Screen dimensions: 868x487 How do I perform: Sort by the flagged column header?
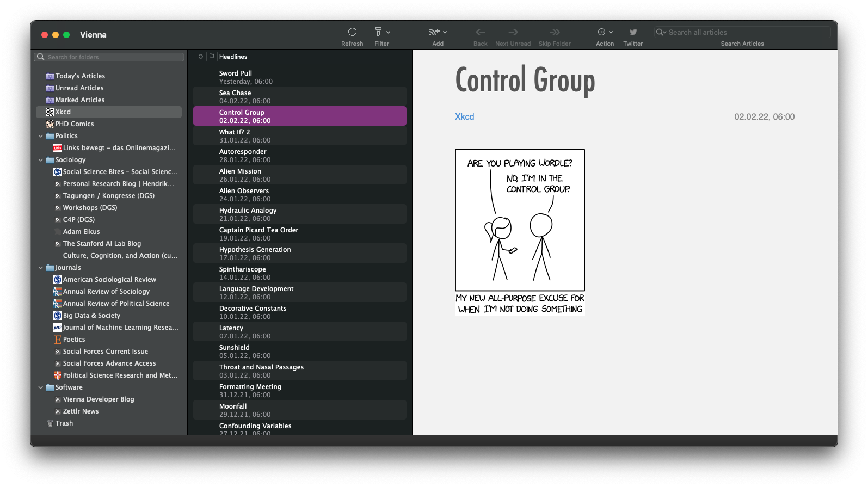click(x=212, y=57)
